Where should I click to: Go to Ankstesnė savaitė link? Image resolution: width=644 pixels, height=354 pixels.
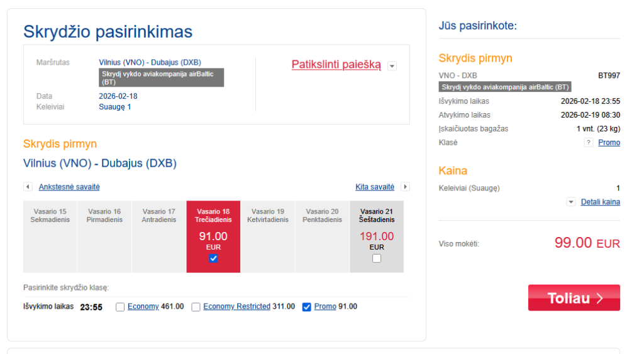(x=69, y=187)
